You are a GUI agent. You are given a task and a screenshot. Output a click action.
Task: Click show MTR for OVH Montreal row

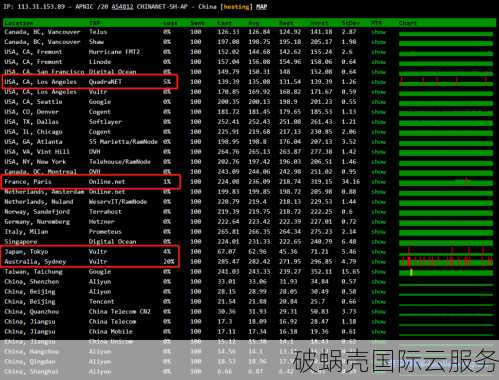click(378, 172)
